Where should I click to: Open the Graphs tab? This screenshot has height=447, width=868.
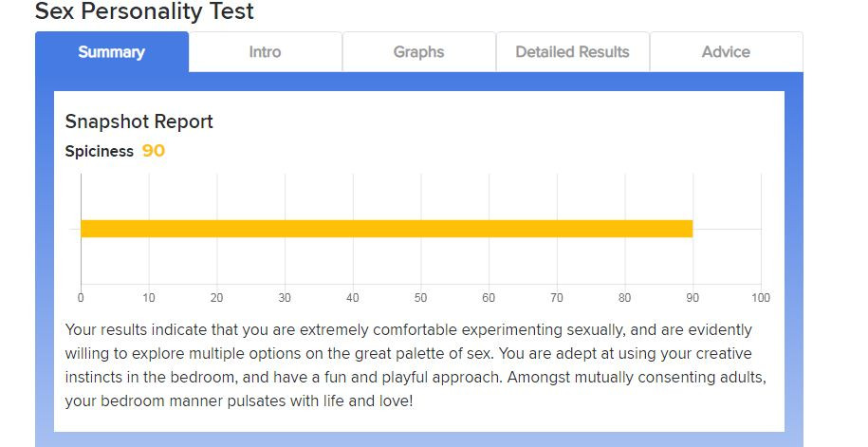click(x=418, y=52)
